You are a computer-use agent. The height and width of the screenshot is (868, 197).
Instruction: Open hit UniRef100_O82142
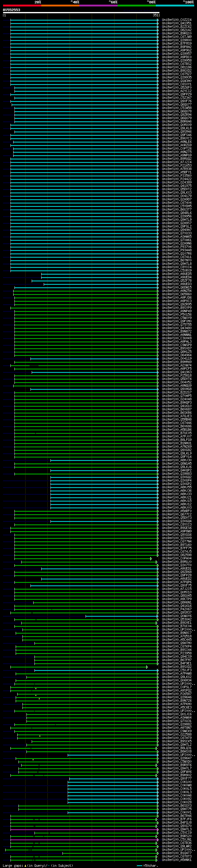point(176,30)
